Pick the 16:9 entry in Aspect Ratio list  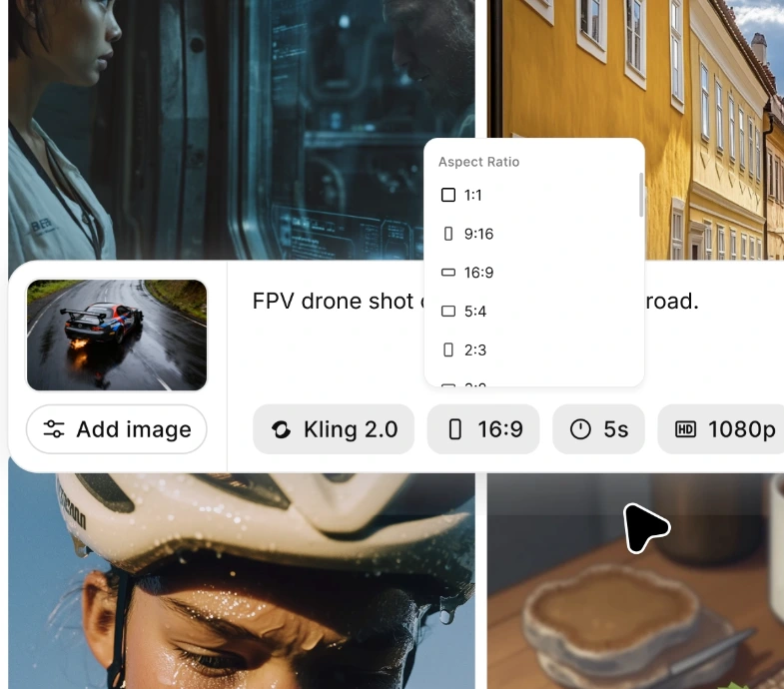click(x=534, y=273)
